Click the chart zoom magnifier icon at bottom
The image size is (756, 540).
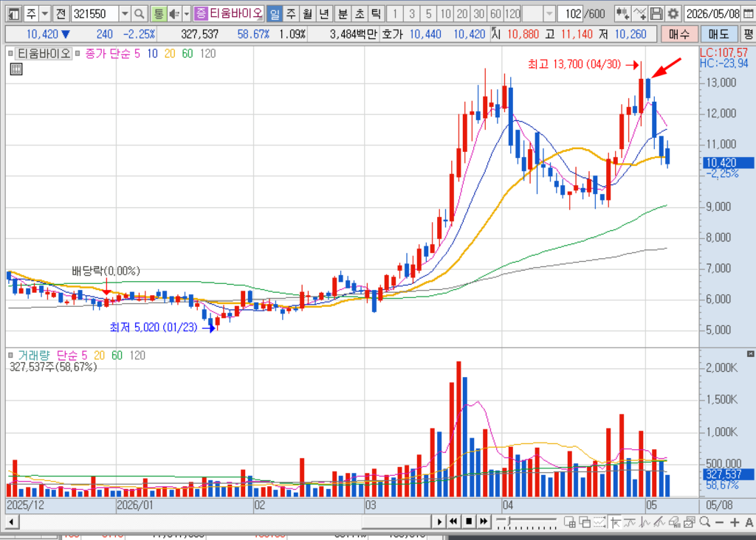(705, 522)
